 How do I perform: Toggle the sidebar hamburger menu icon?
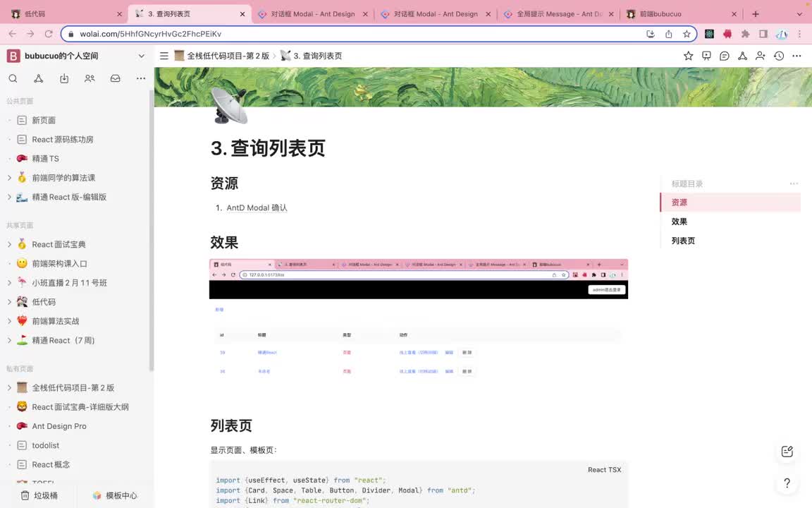[164, 56]
